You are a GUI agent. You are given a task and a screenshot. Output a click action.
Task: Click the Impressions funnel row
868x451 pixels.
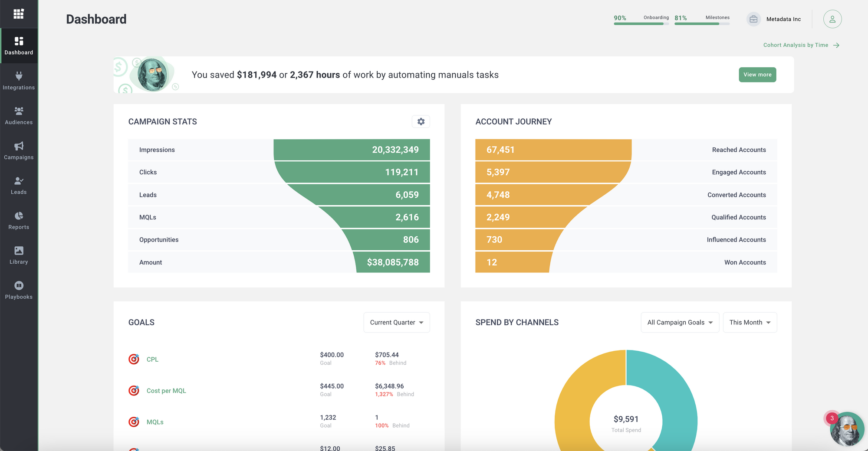click(279, 150)
